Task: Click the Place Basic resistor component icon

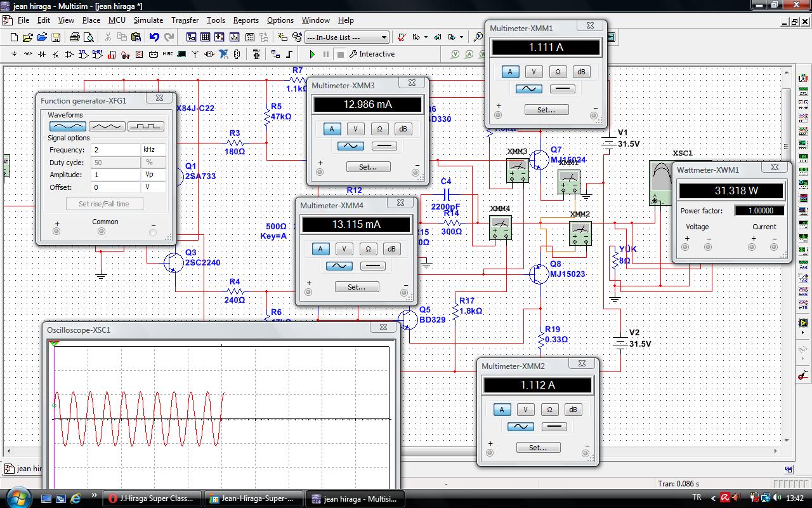Action: (28, 55)
